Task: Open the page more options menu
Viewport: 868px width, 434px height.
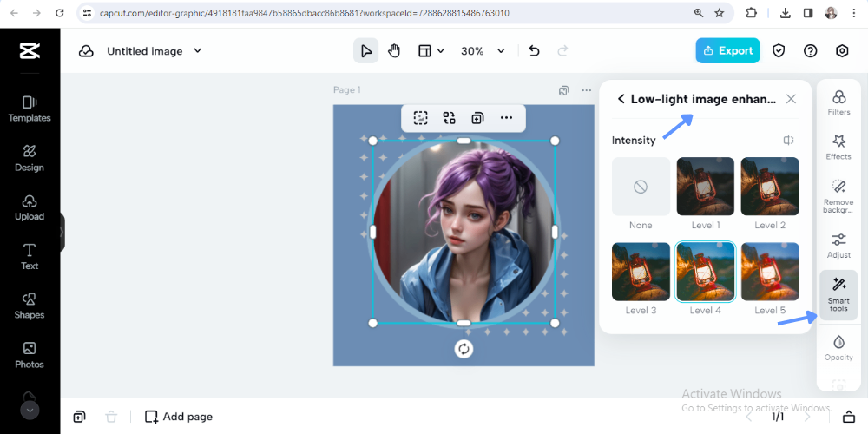Action: 586,90
